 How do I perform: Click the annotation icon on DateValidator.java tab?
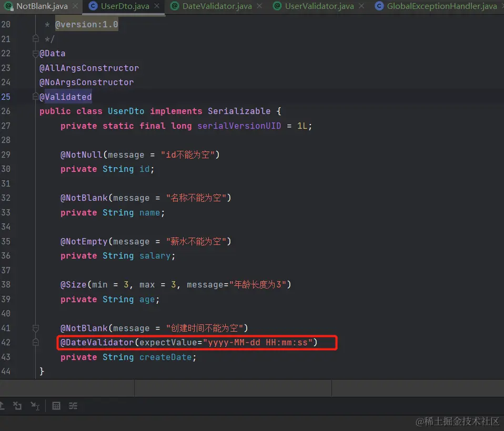(175, 6)
